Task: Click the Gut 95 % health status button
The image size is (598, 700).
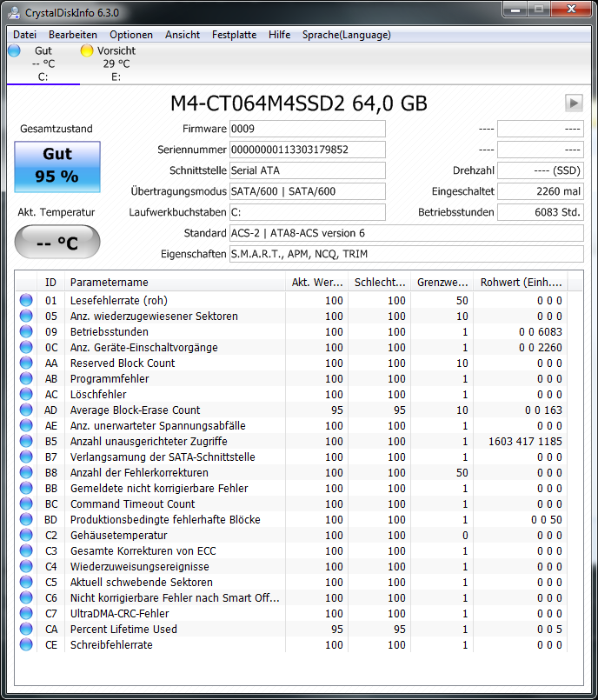Action: (57, 167)
